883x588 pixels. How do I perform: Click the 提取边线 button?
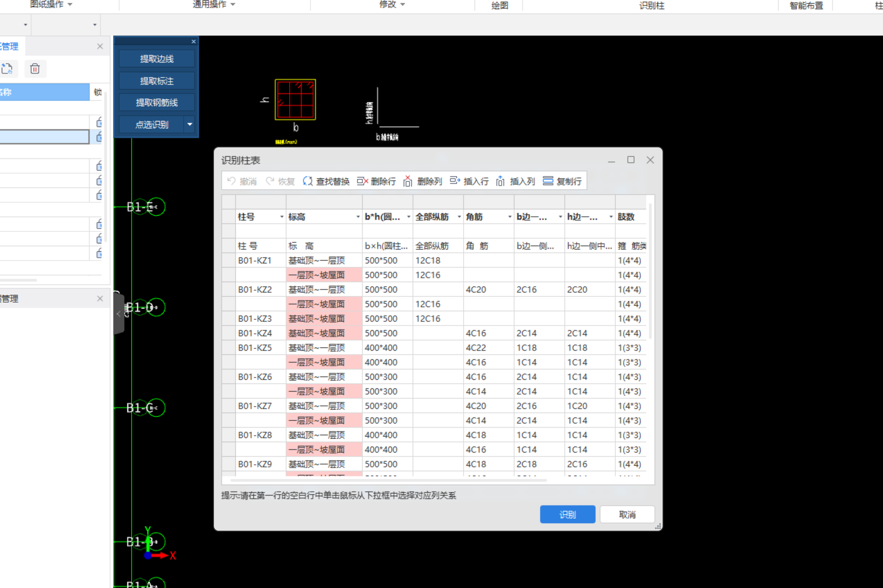click(x=157, y=59)
